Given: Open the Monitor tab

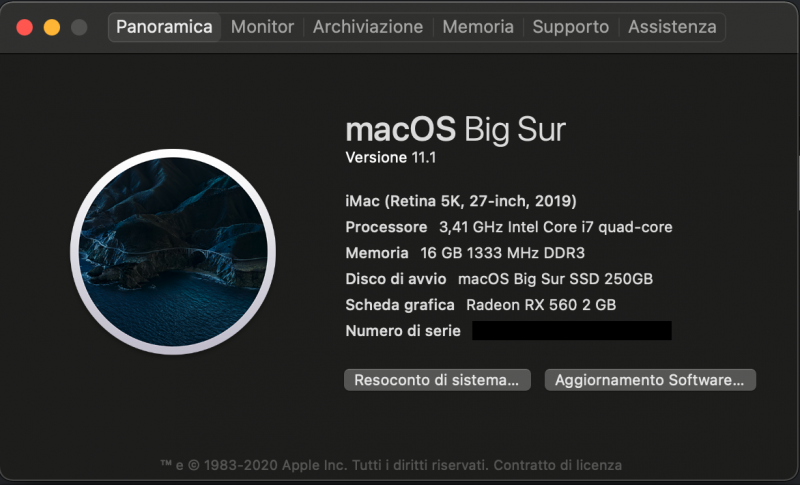Looking at the screenshot, I should pyautogui.click(x=262, y=27).
